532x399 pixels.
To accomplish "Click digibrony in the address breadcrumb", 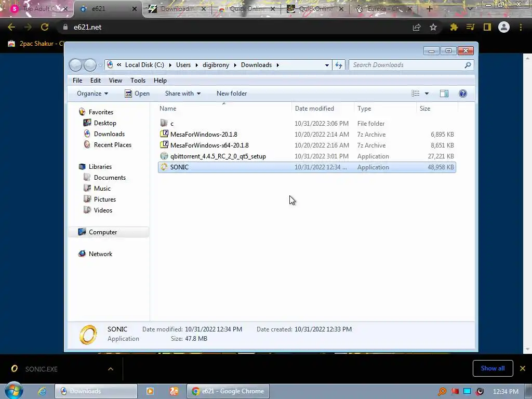I will pyautogui.click(x=216, y=65).
